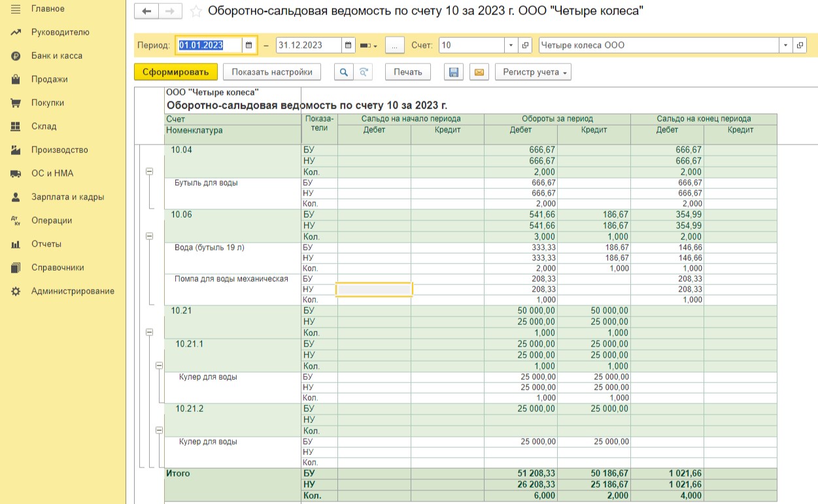
Task: Collapse the 10.21.1 subaccount group
Action: click(159, 366)
